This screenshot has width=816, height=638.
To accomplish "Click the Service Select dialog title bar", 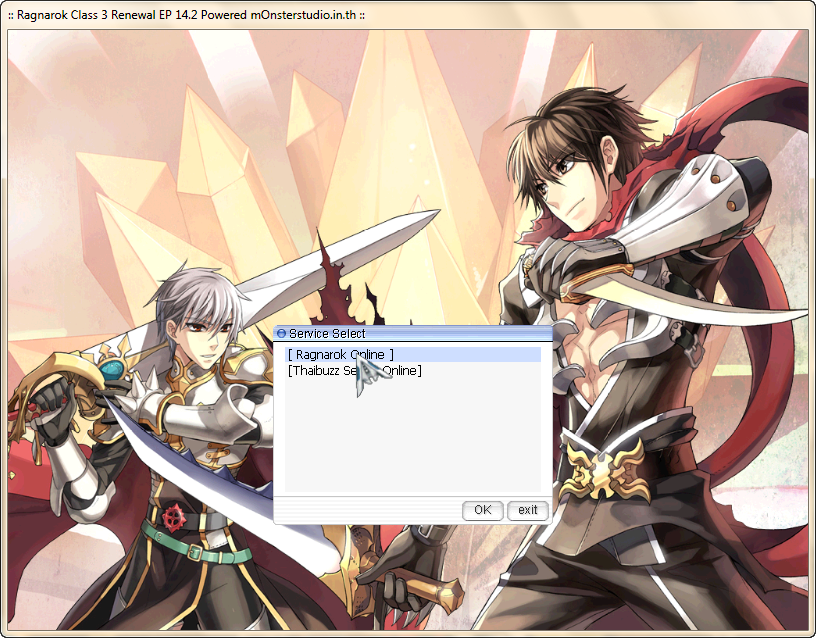I will click(x=413, y=333).
